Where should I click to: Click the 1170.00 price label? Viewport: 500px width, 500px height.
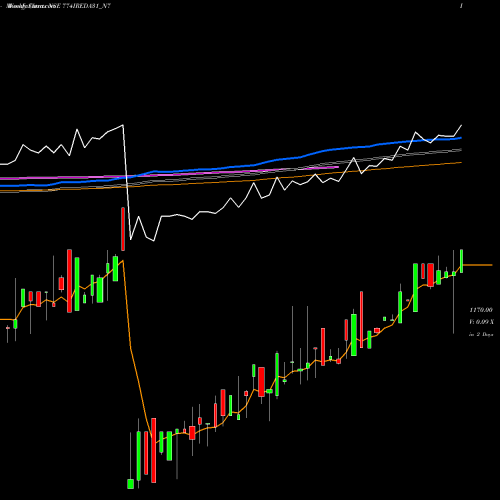coord(481,310)
